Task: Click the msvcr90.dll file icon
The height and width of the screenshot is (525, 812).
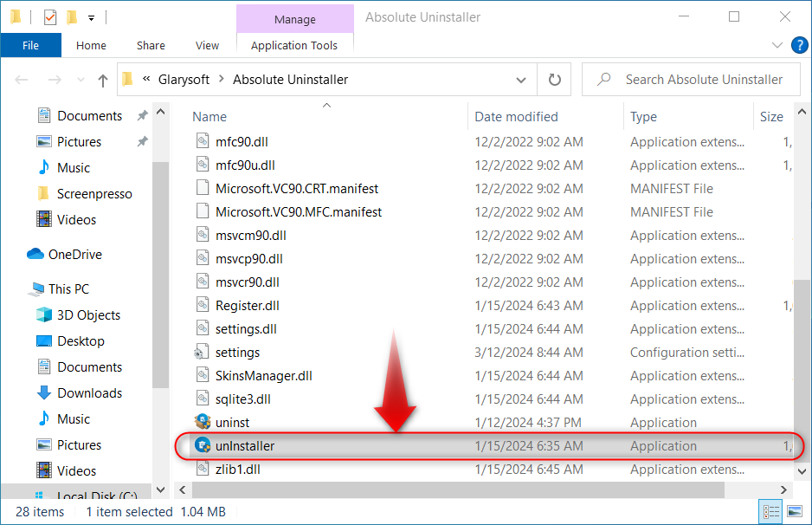Action: click(203, 281)
